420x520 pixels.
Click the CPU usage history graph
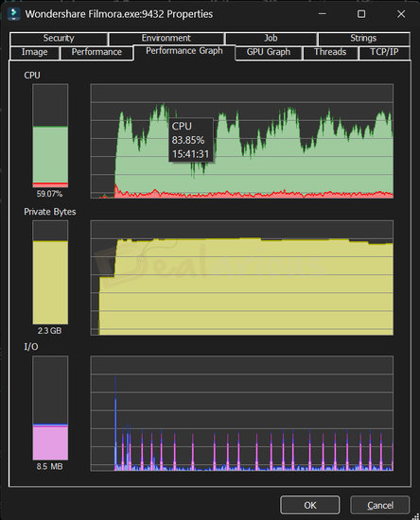pyautogui.click(x=242, y=141)
